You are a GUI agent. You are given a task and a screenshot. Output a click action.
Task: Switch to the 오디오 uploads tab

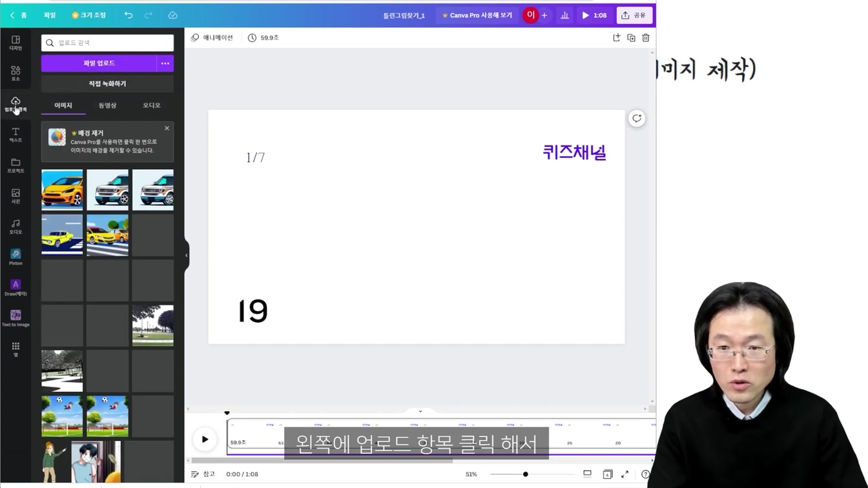tap(152, 105)
